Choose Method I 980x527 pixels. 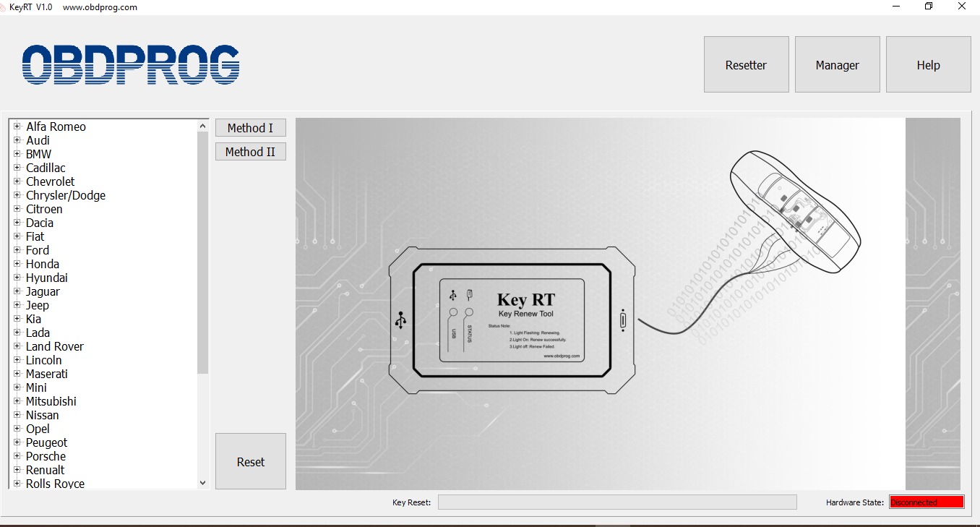(x=250, y=128)
